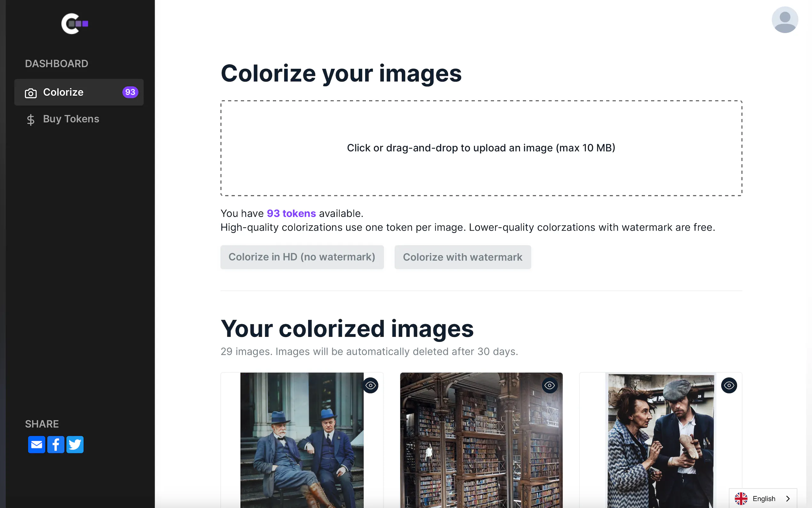
Task: Share on Facebook icon
Action: click(x=56, y=445)
